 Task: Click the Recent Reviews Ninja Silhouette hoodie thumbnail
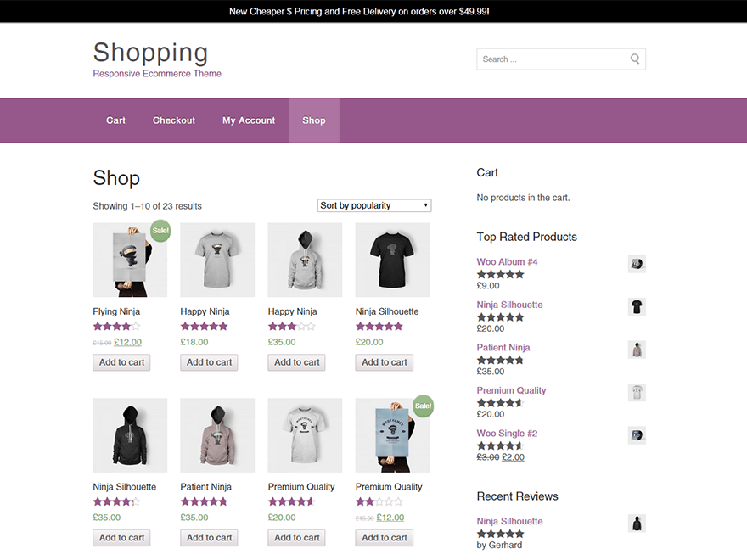click(637, 524)
